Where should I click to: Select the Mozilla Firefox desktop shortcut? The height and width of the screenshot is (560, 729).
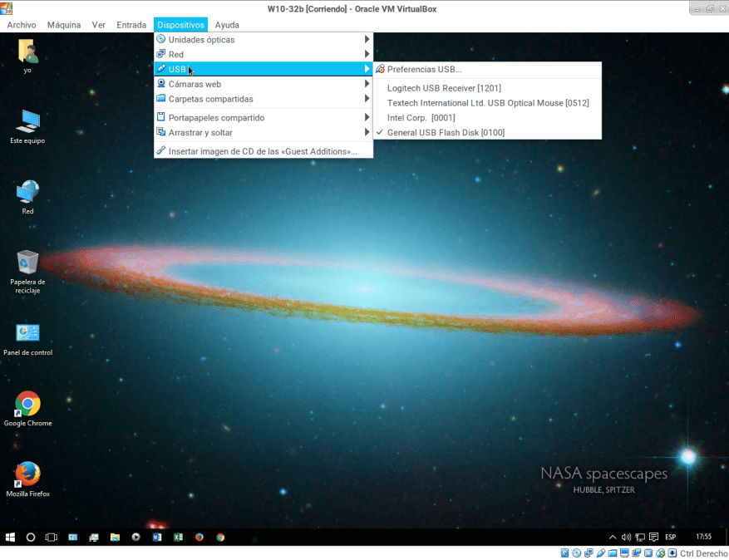click(27, 475)
